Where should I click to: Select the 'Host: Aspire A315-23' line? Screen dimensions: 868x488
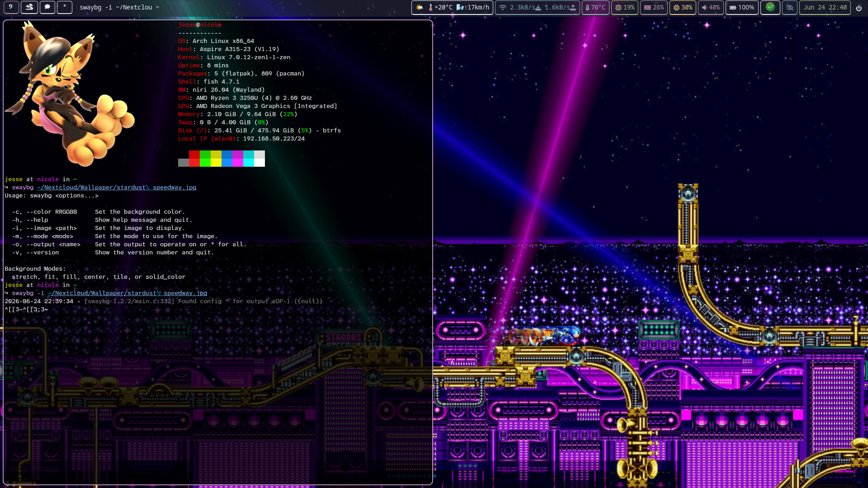pyautogui.click(x=229, y=49)
